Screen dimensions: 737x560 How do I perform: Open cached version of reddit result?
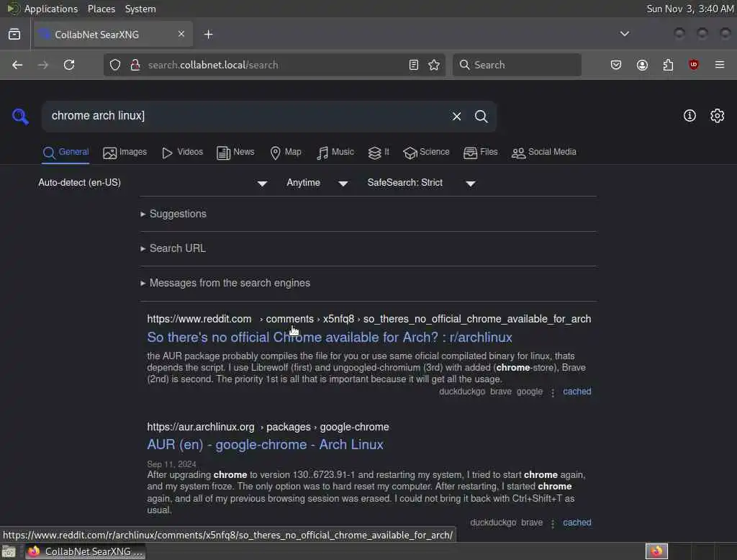(577, 392)
